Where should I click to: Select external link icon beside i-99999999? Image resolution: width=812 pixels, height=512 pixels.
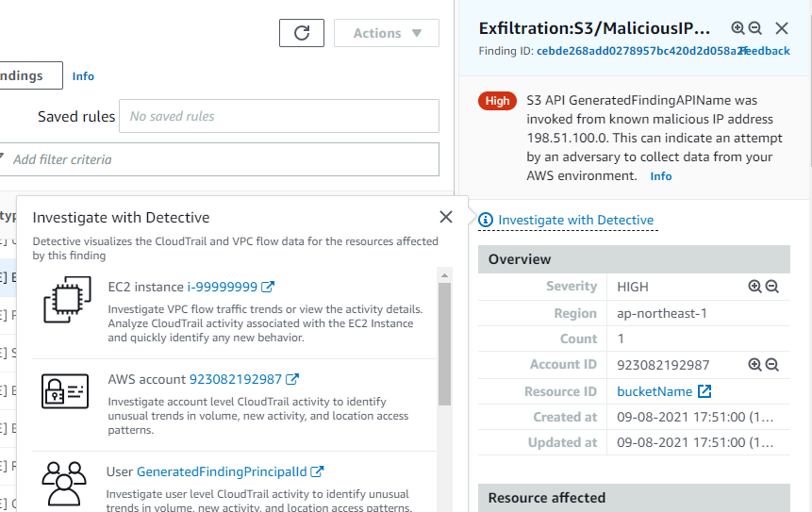(268, 287)
